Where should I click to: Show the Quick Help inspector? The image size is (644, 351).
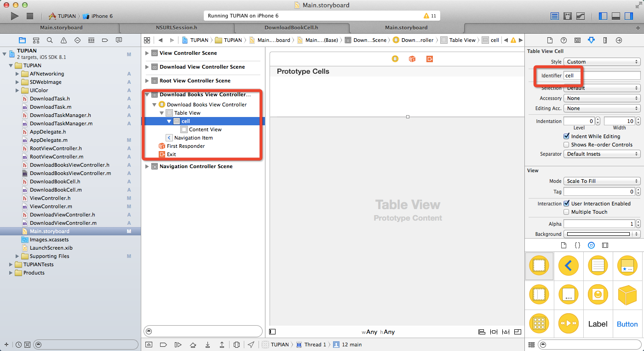tap(563, 40)
